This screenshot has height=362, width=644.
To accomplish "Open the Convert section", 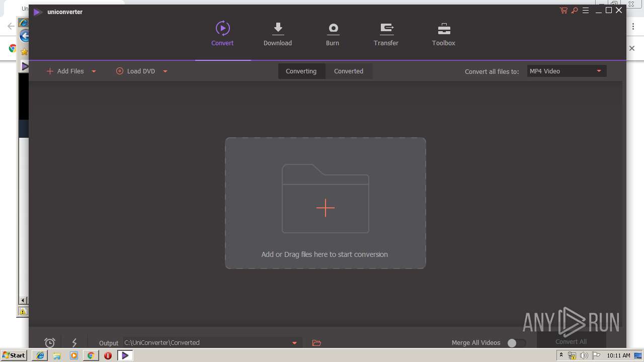I will pos(222,34).
